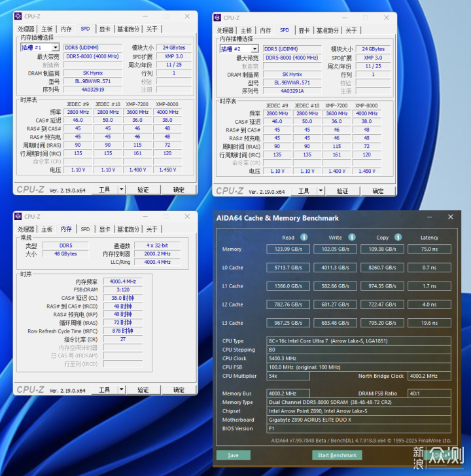Click CPU-Z app icon in top-right window title
Image resolution: width=471 pixels, height=476 pixels.
[217, 18]
